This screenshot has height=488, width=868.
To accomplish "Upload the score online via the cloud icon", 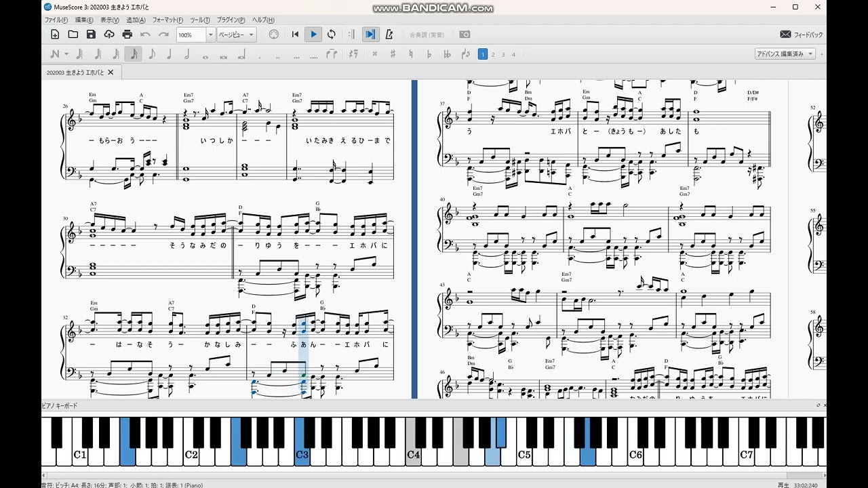I will tap(109, 35).
